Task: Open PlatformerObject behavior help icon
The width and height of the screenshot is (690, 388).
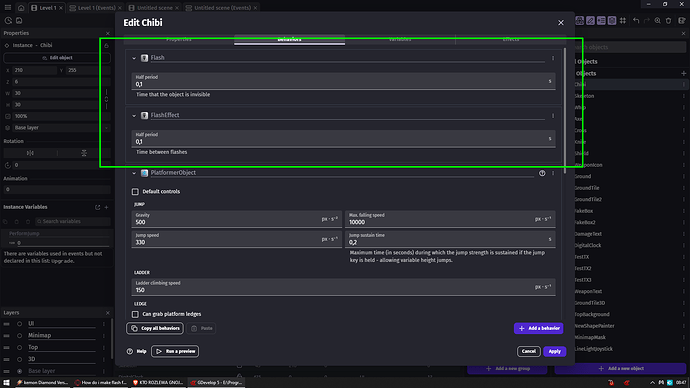Action: [x=542, y=173]
